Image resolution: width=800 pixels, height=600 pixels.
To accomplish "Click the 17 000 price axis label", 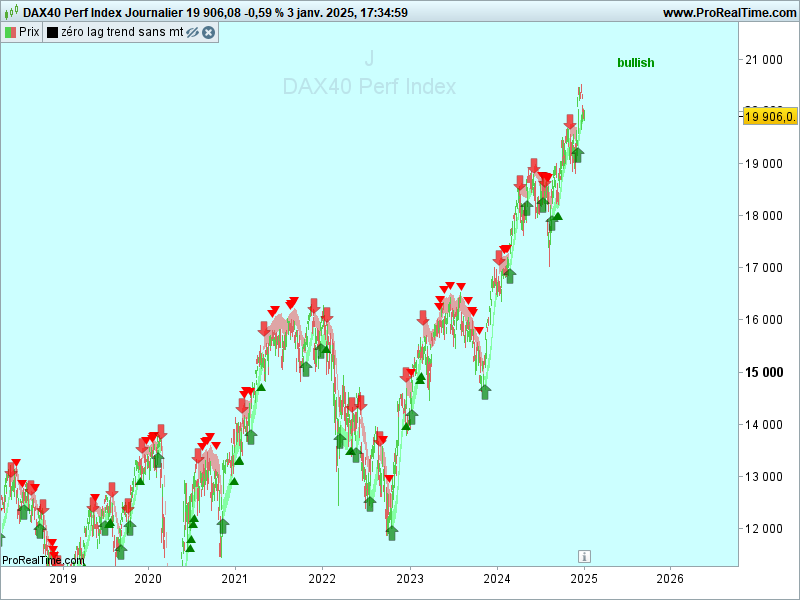I will coord(764,268).
